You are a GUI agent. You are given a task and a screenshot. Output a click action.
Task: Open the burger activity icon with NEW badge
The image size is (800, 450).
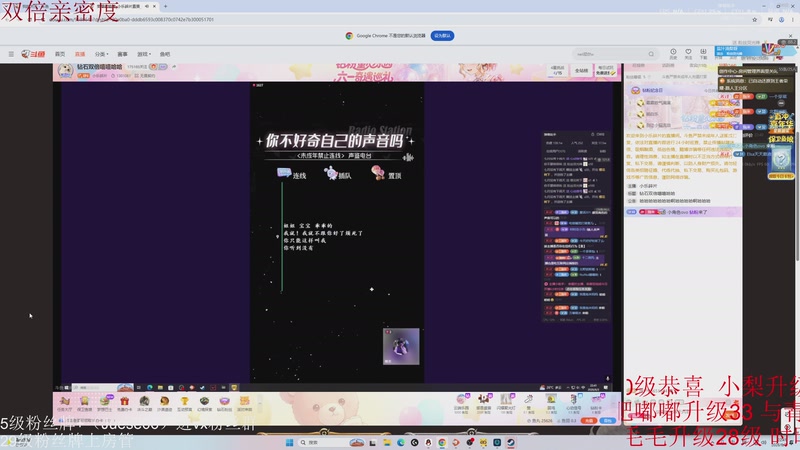105,403
